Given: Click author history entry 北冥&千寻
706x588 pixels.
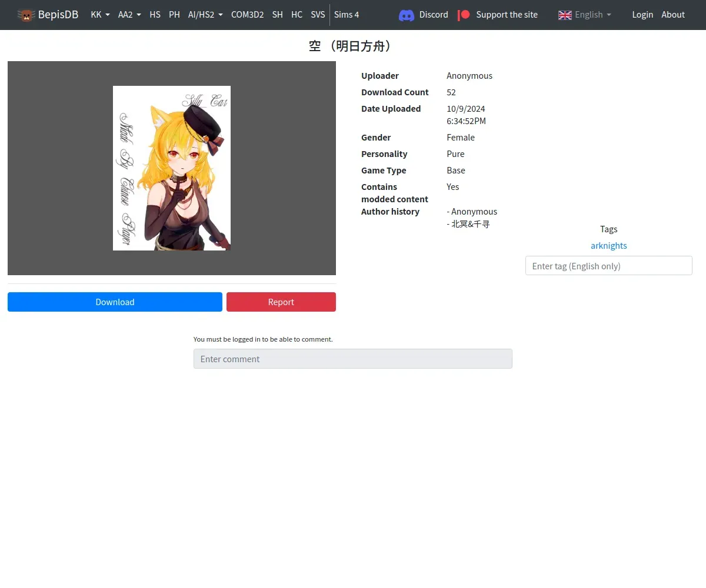Looking at the screenshot, I should click(x=468, y=224).
